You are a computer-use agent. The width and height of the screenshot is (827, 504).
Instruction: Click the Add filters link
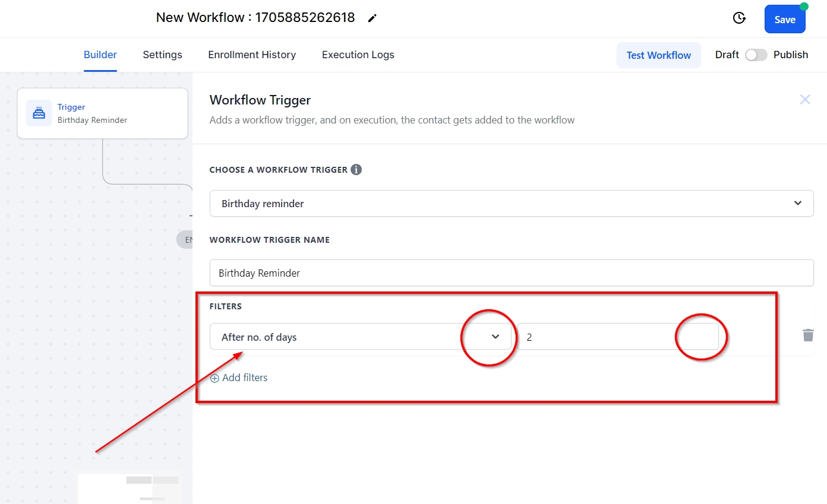(239, 378)
